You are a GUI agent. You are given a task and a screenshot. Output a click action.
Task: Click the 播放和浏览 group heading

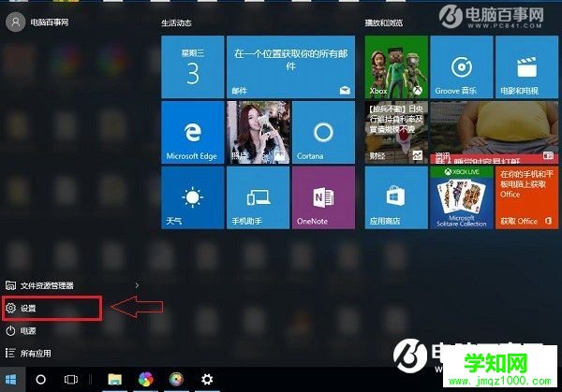[x=384, y=22]
